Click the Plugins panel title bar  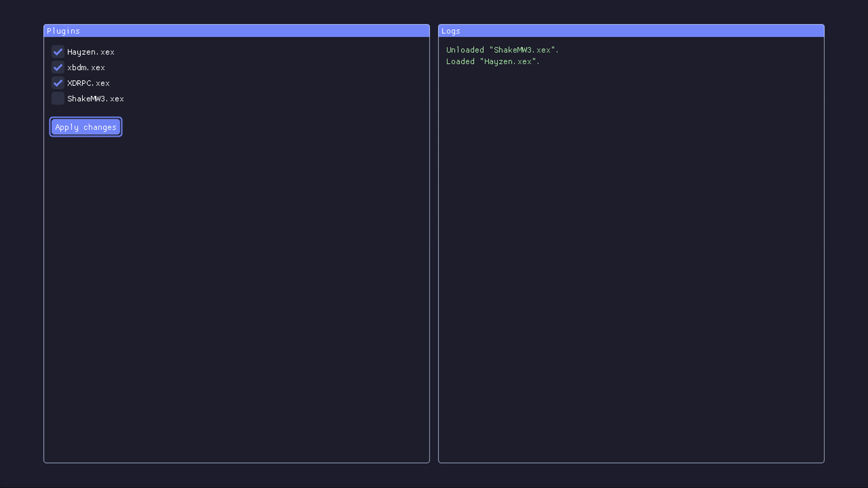(x=236, y=31)
